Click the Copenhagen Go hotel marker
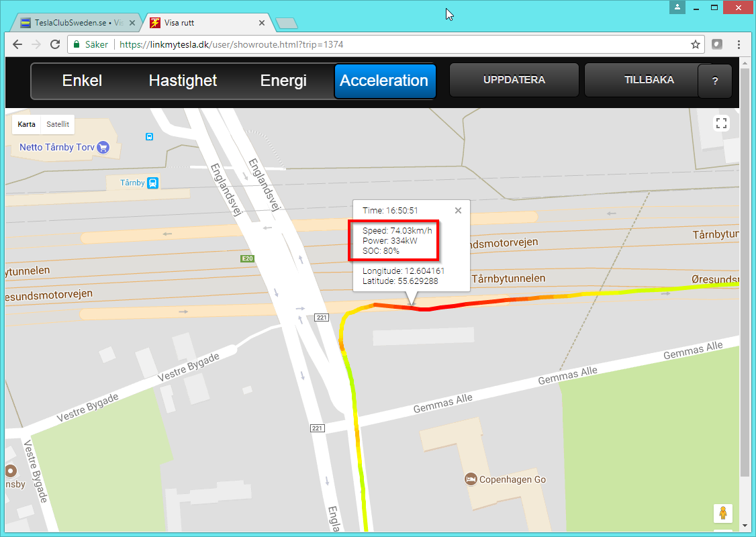The width and height of the screenshot is (756, 537). [471, 479]
